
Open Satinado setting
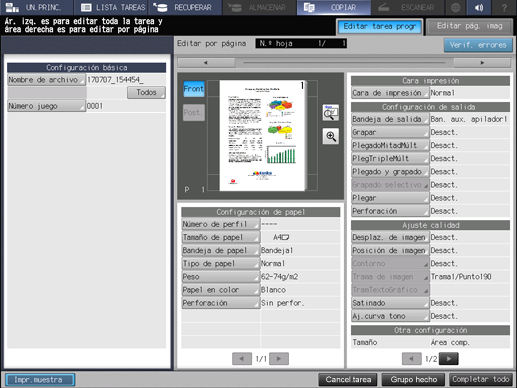point(390,303)
